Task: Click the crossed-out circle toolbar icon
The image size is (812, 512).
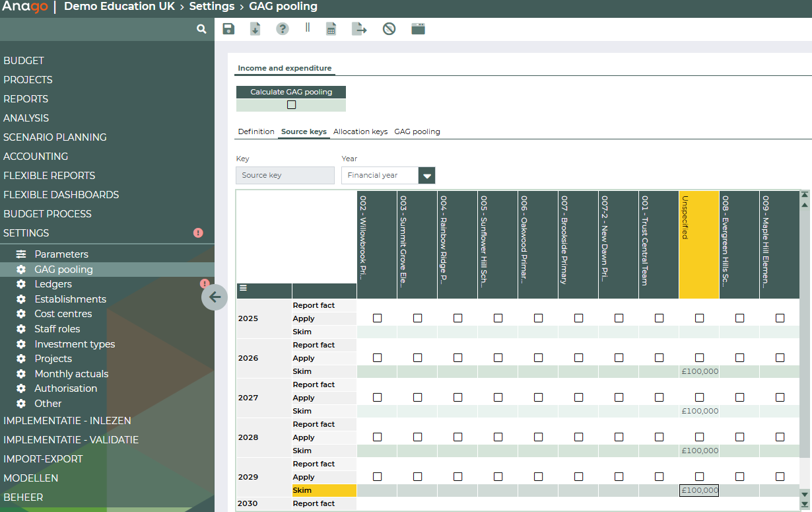Action: pos(389,28)
